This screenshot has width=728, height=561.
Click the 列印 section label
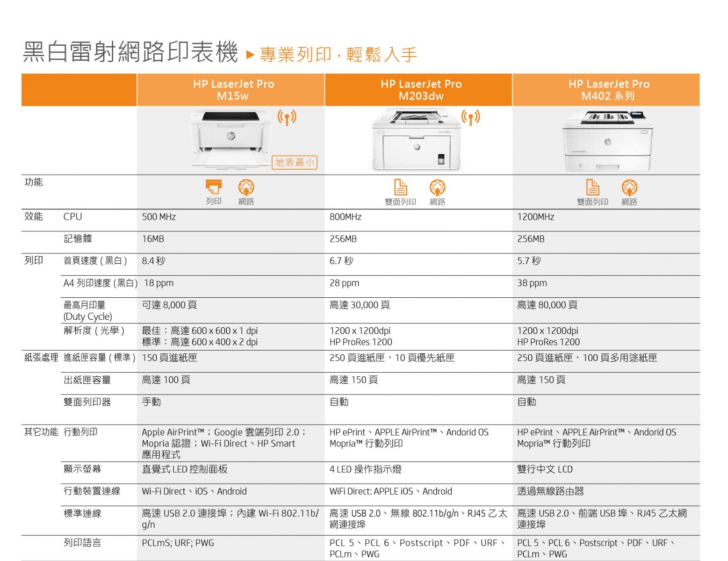click(x=34, y=260)
